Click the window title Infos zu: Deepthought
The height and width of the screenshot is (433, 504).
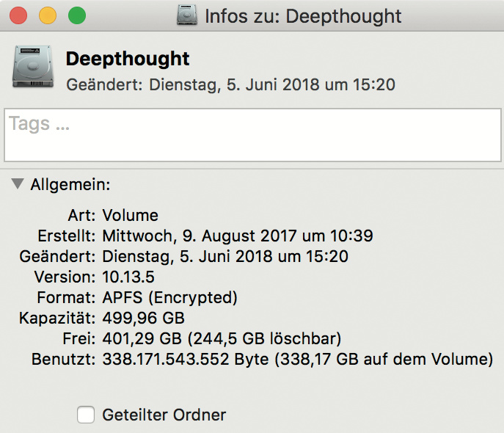(x=303, y=16)
